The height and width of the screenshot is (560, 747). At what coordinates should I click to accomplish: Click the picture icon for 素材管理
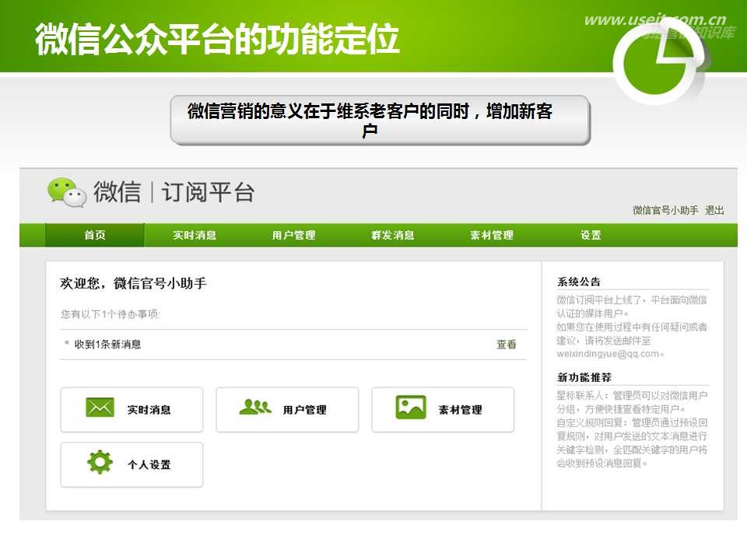click(x=411, y=408)
